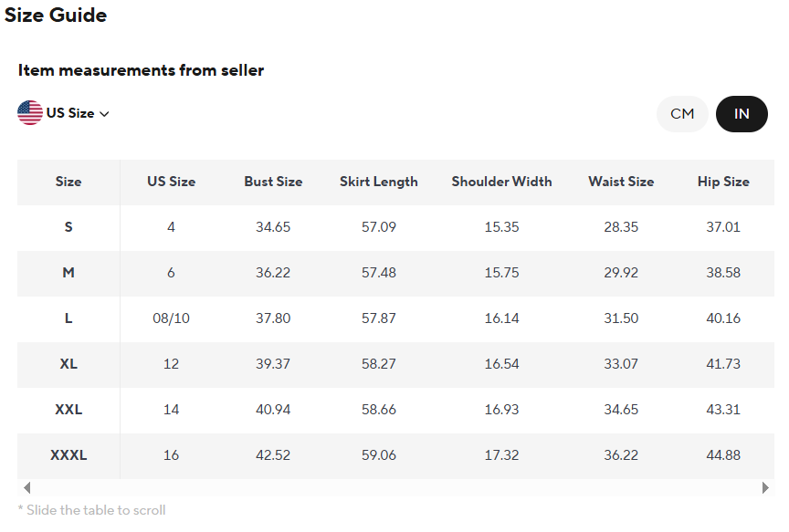Screen dimensions: 789x532
Task: Select the IN unit toggle
Action: [742, 114]
